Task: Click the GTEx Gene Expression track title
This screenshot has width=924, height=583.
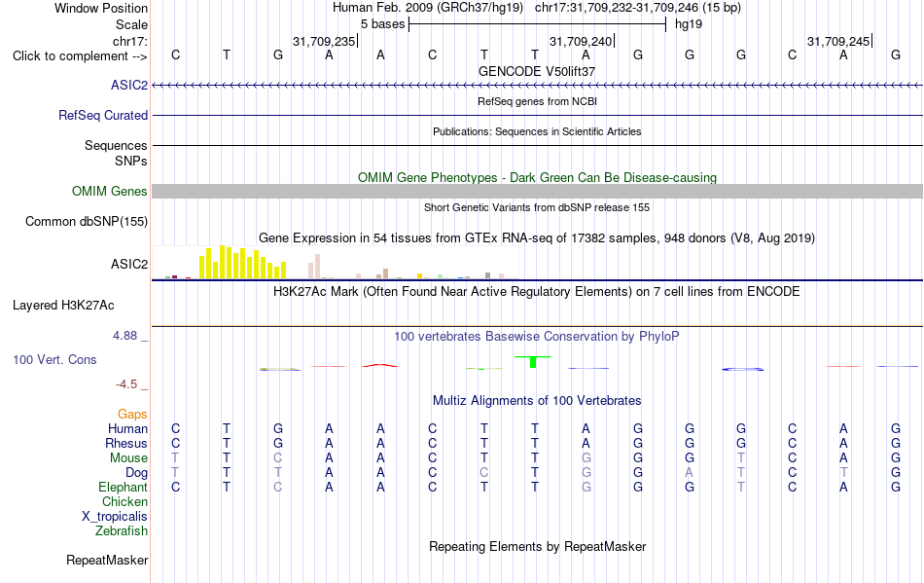Action: pos(537,238)
